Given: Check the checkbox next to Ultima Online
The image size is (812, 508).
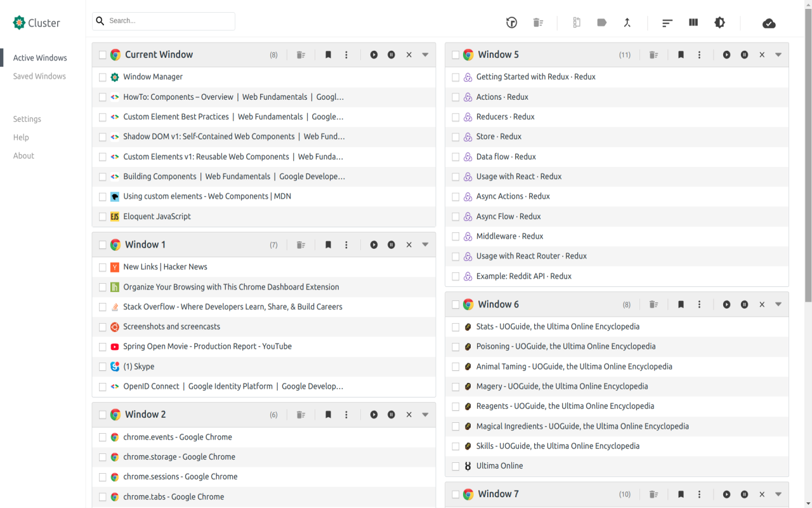Looking at the screenshot, I should point(455,465).
